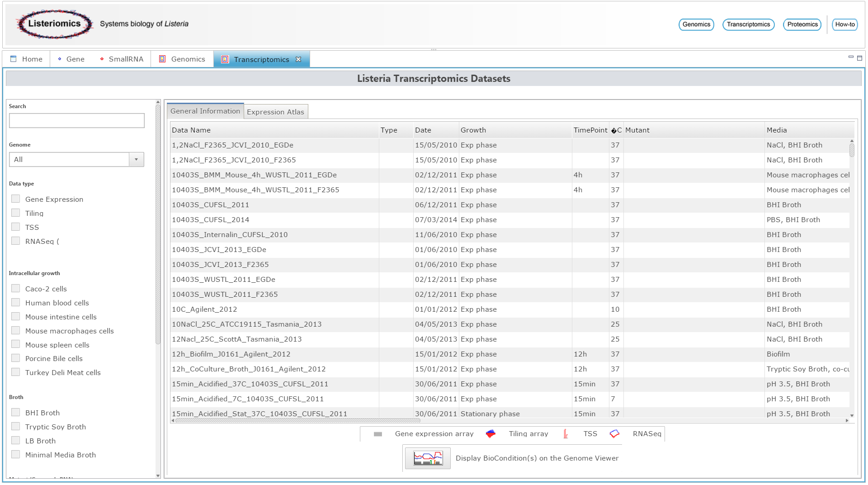
Task: Click the Proteomics button in header
Action: (x=802, y=24)
